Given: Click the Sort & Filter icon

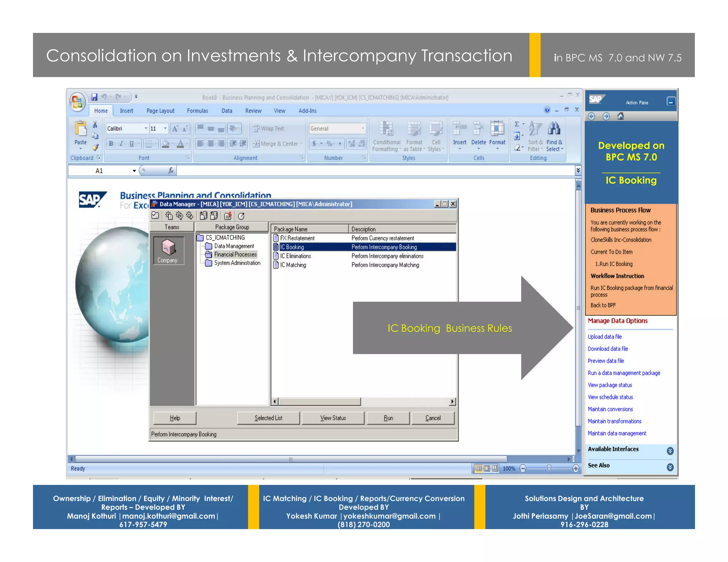Looking at the screenshot, I should tap(535, 129).
